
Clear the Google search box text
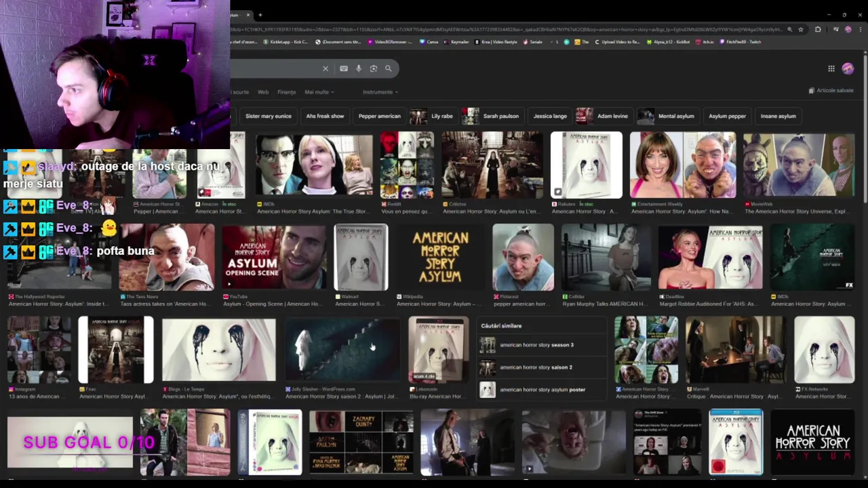point(325,68)
